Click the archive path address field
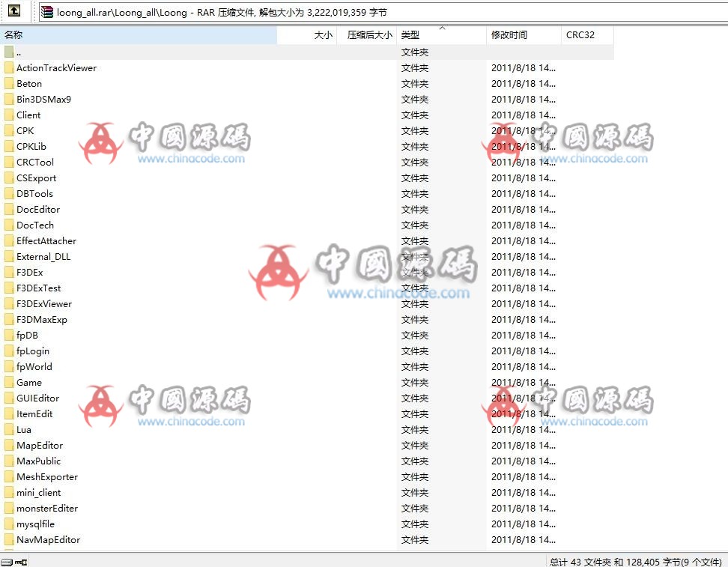 [x=374, y=12]
